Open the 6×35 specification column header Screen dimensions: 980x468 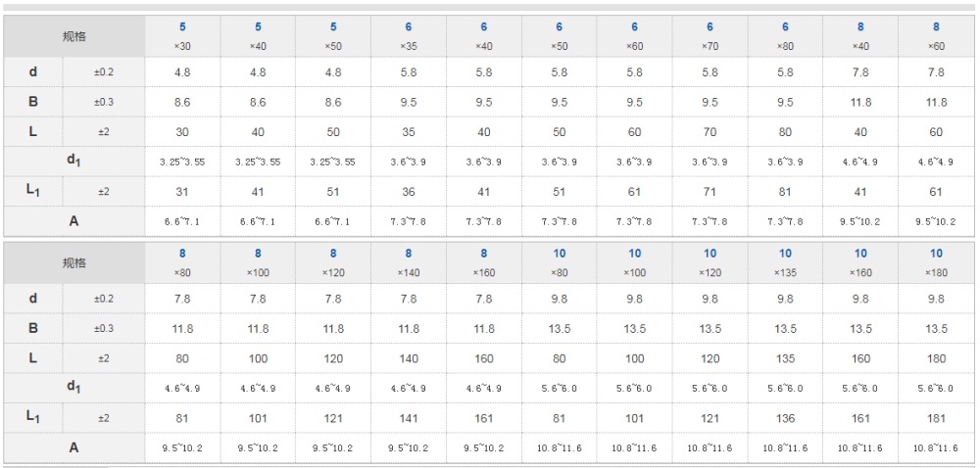(409, 36)
